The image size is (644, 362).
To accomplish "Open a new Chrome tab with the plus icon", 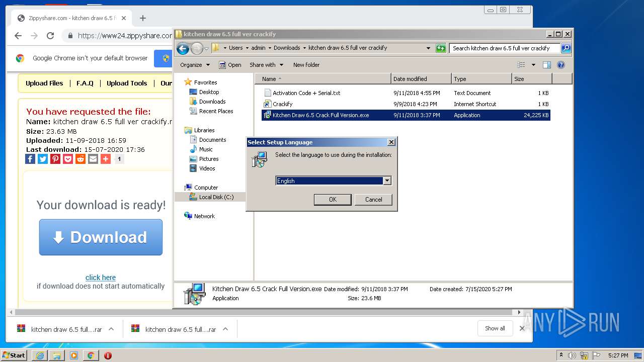I will (x=143, y=18).
